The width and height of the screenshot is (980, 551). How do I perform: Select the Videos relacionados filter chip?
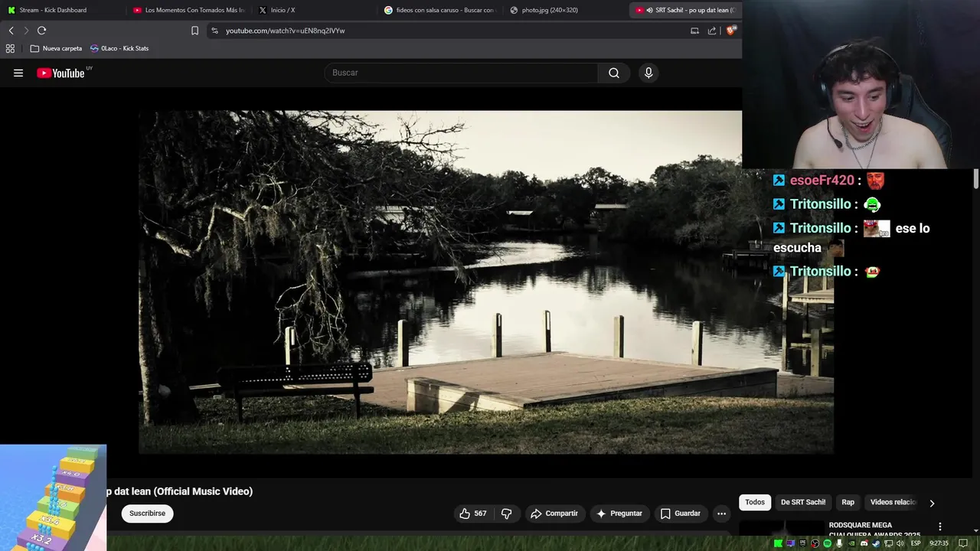pyautogui.click(x=893, y=502)
